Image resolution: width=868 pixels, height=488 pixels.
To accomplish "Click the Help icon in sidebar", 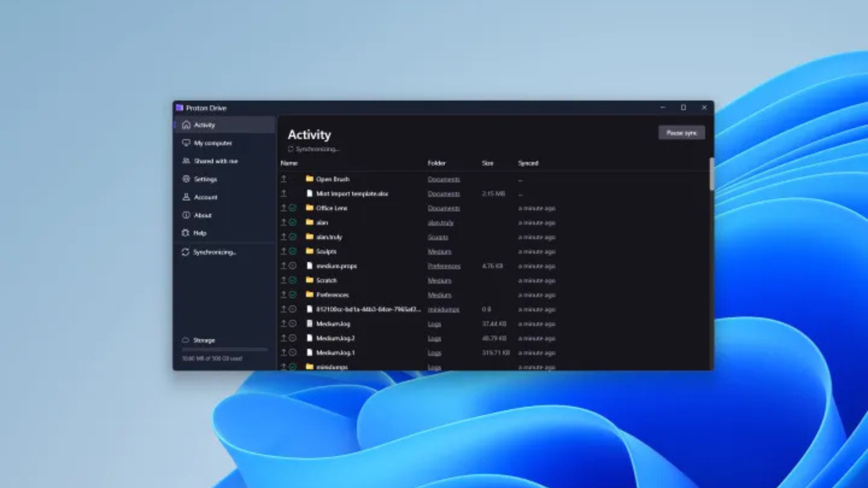I will tap(186, 233).
